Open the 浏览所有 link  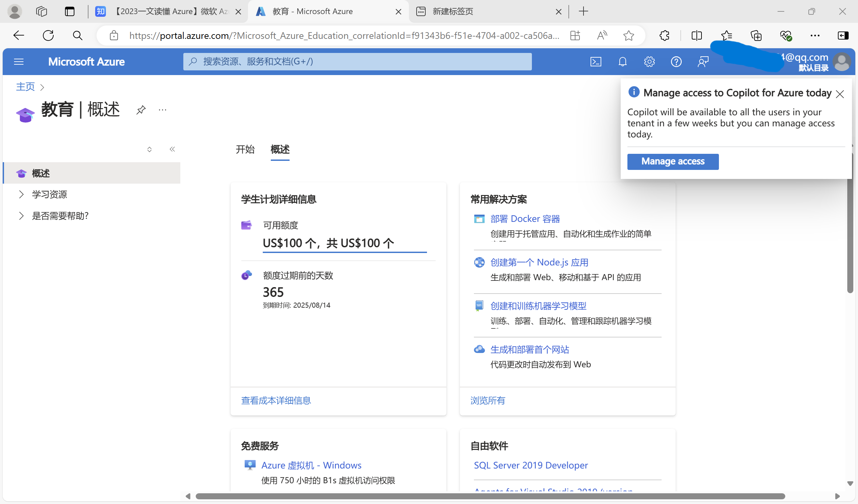488,400
